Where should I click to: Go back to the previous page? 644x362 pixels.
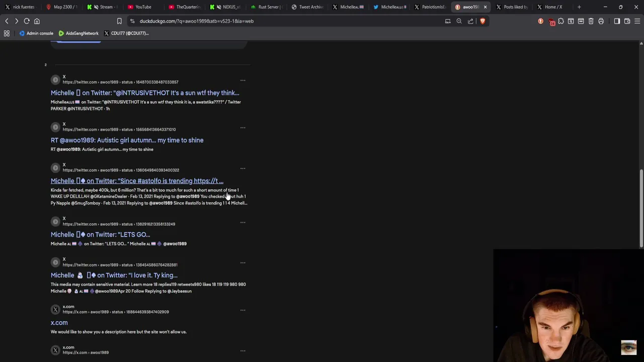7,21
